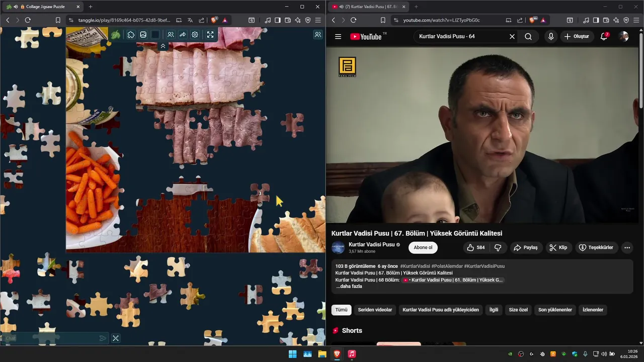Collapse the chat box with the arrows icon
Image resolution: width=644 pixels, height=362 pixels.
click(x=116, y=338)
